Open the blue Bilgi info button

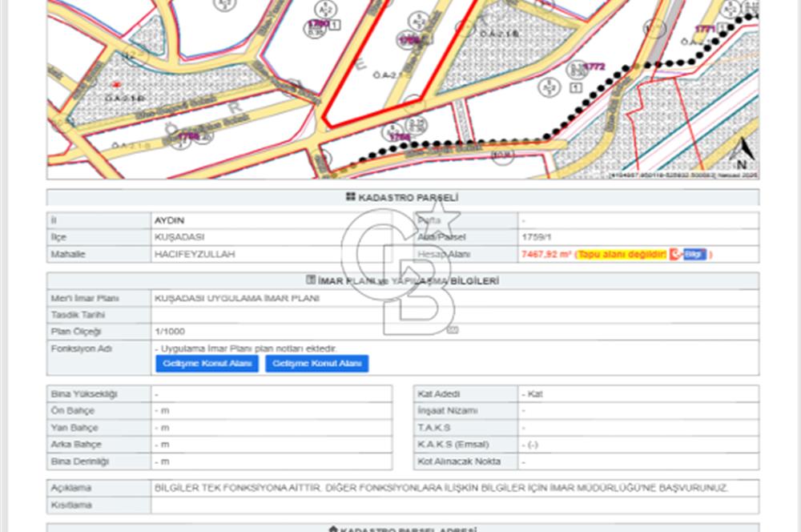pos(694,254)
